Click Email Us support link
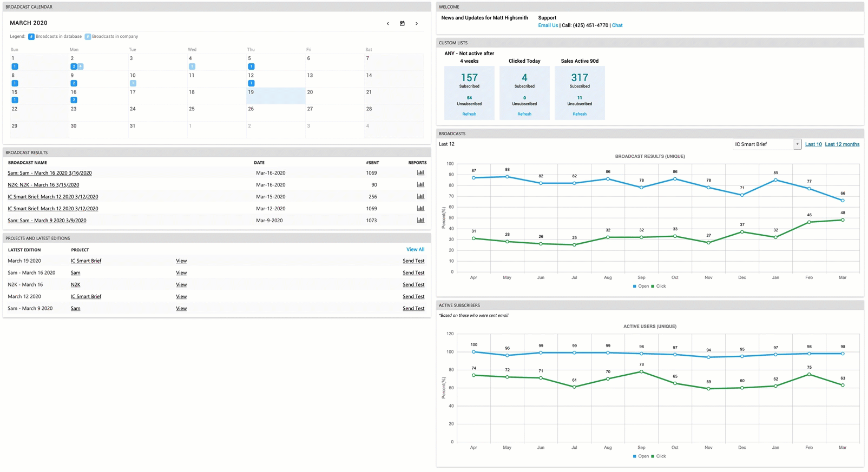The height and width of the screenshot is (472, 868). (x=548, y=25)
